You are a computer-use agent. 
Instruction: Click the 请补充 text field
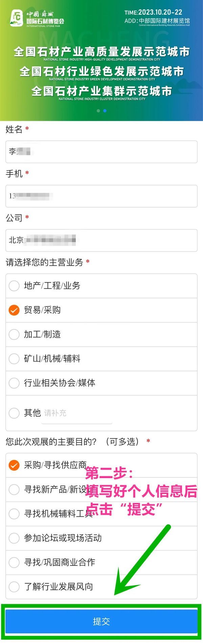tap(76, 413)
